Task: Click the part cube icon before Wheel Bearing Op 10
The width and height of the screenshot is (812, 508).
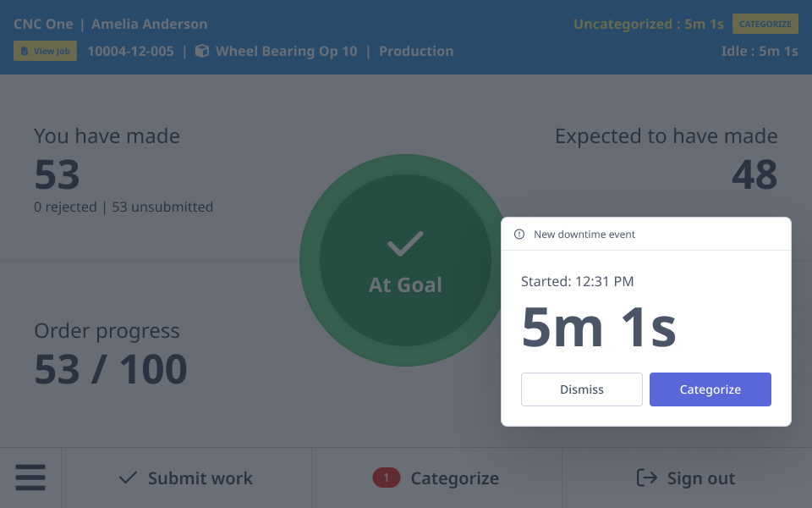Action: (x=202, y=51)
